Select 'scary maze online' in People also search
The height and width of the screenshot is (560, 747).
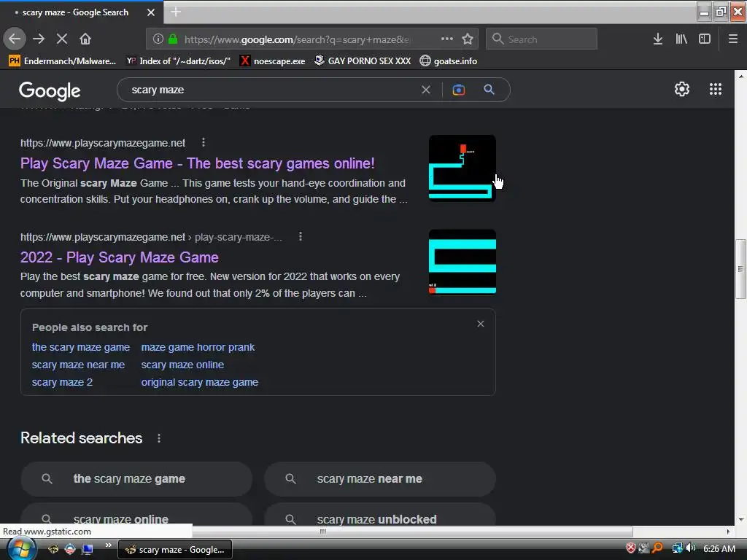click(x=182, y=365)
